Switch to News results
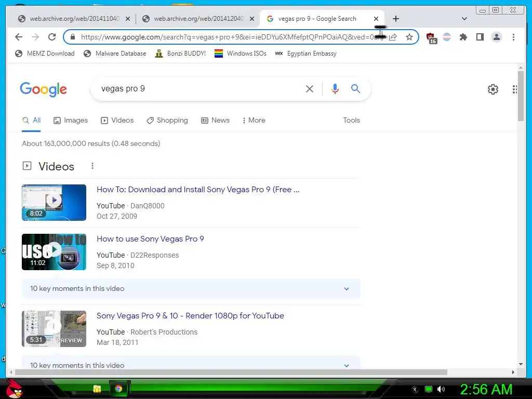 215,121
